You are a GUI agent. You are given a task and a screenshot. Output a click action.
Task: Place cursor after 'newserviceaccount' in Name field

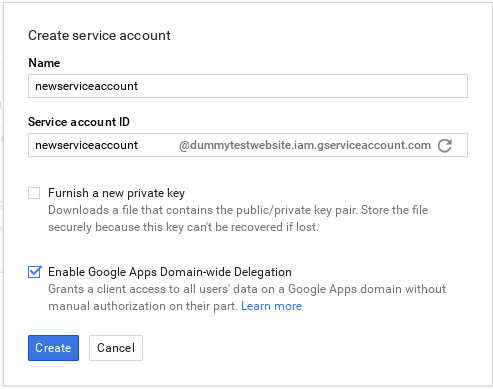139,86
